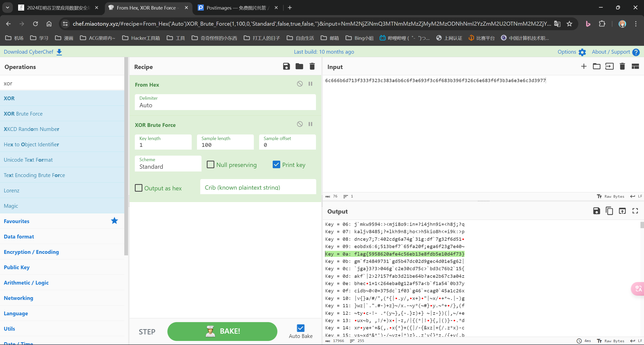Save the recipe with the disk icon

286,66
